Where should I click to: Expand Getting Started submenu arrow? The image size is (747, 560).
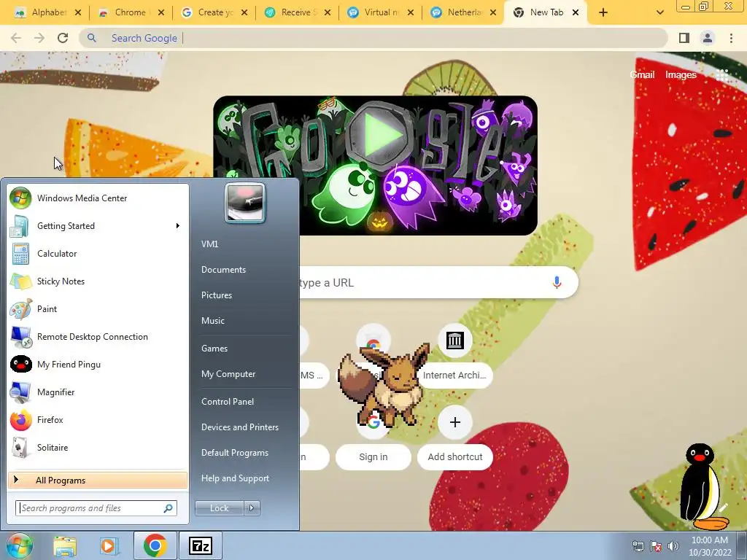click(178, 226)
